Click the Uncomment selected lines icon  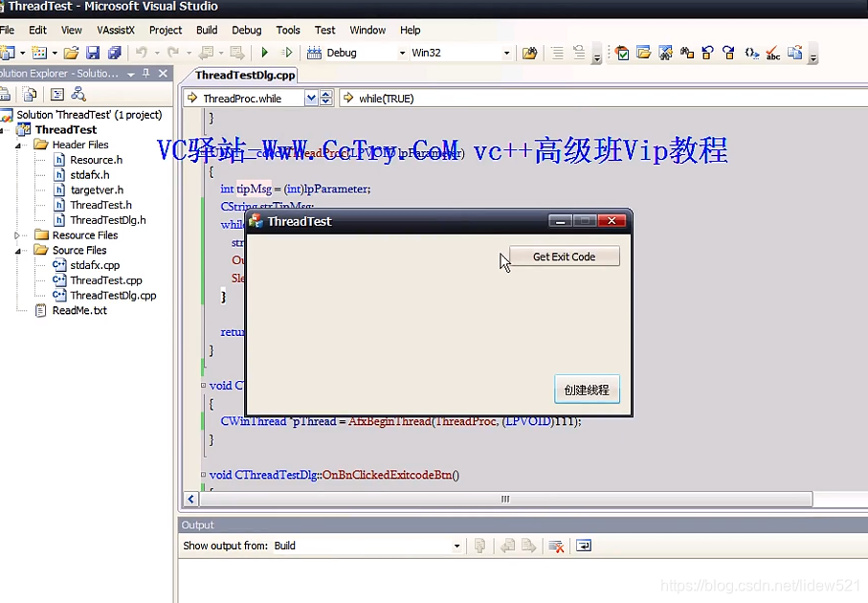click(x=578, y=54)
